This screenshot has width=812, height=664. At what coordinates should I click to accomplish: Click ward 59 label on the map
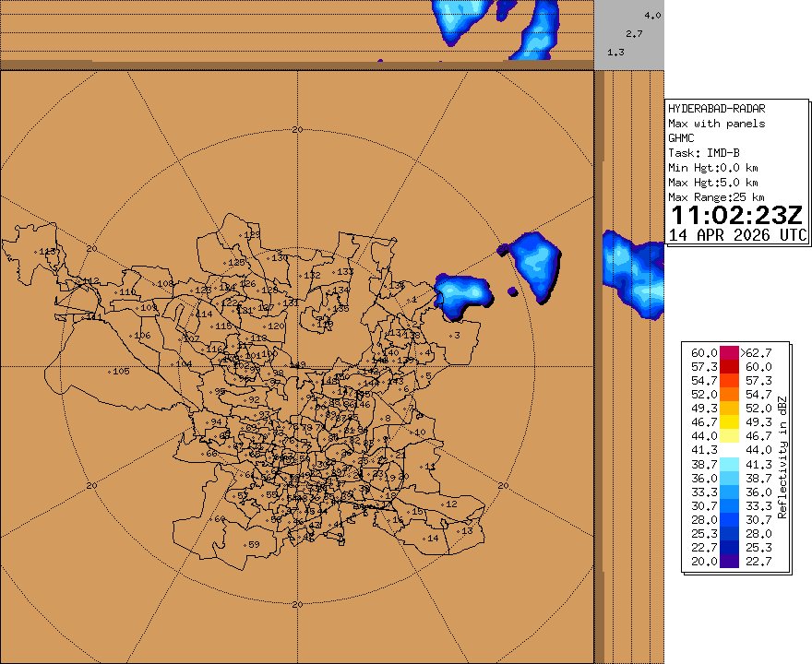coord(254,544)
